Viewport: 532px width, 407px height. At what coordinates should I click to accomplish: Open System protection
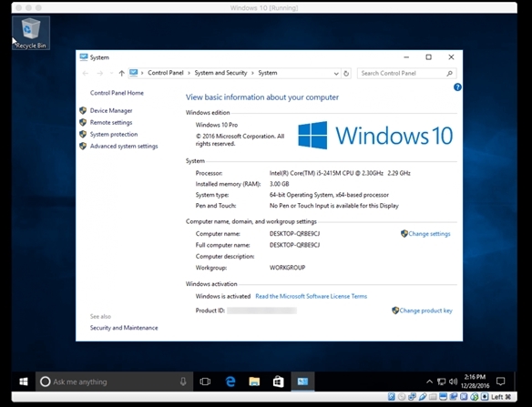pyautogui.click(x=114, y=135)
